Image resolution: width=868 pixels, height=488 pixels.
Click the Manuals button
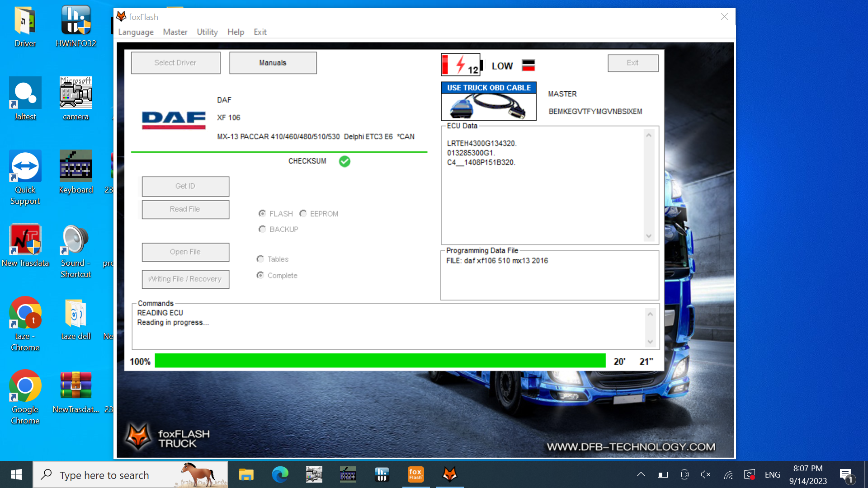tap(273, 63)
